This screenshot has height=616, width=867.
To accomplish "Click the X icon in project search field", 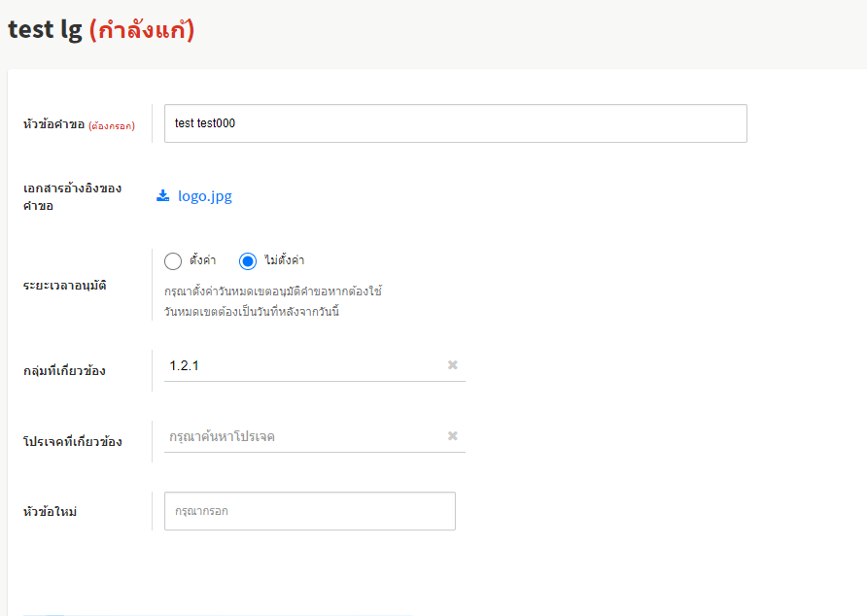I will click(x=452, y=436).
